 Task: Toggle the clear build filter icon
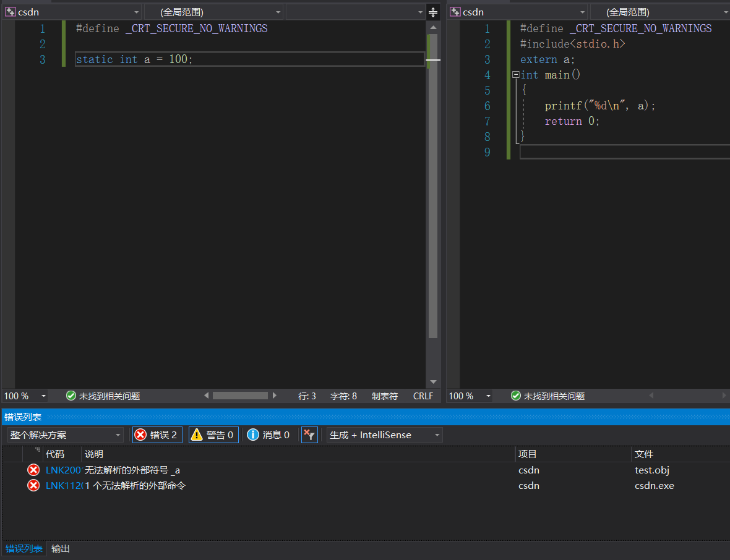point(309,435)
